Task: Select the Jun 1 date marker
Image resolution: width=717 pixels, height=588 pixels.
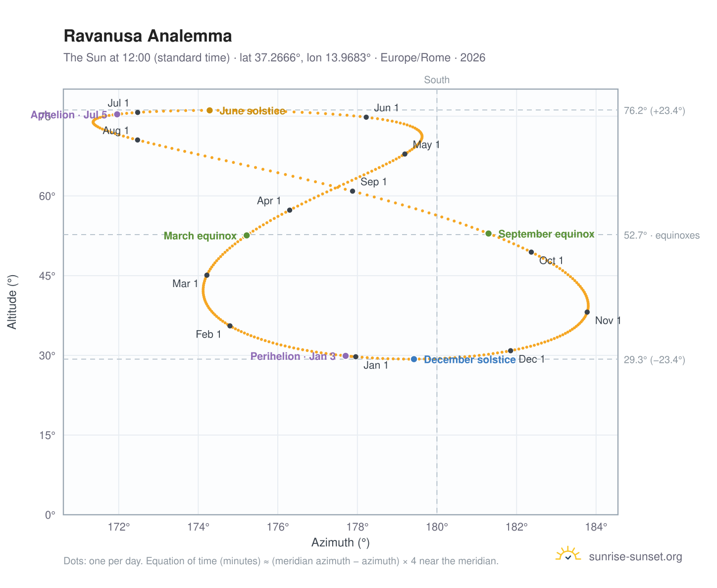Action: 366,117
